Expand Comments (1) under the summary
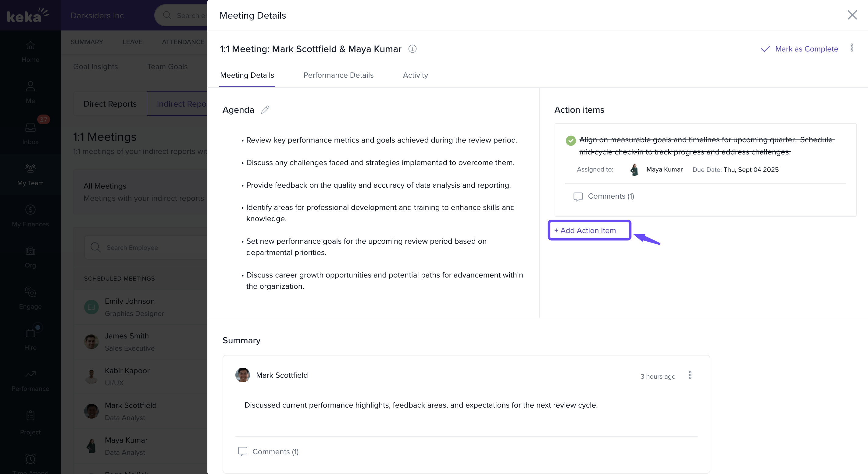868x474 pixels. [x=275, y=452]
